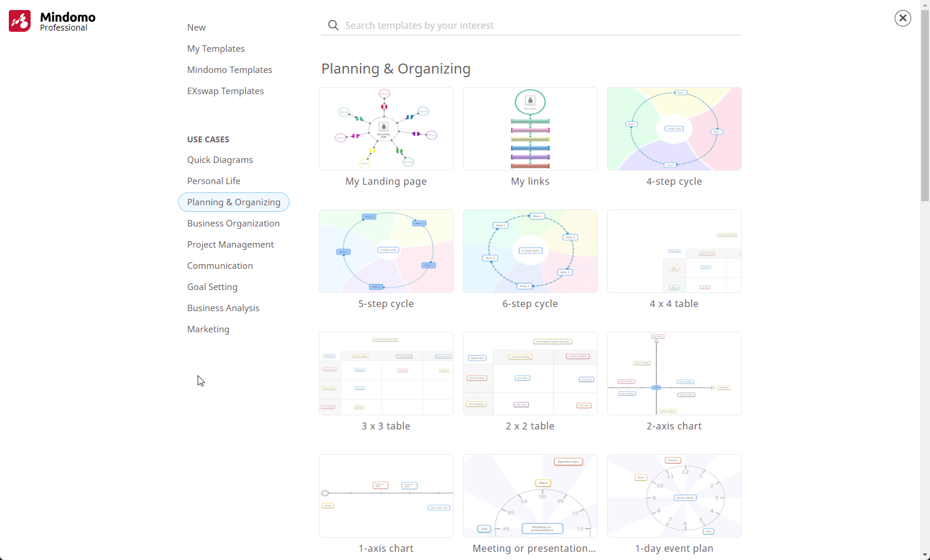
Task: Close the template chooser dialog
Action: pyautogui.click(x=902, y=18)
